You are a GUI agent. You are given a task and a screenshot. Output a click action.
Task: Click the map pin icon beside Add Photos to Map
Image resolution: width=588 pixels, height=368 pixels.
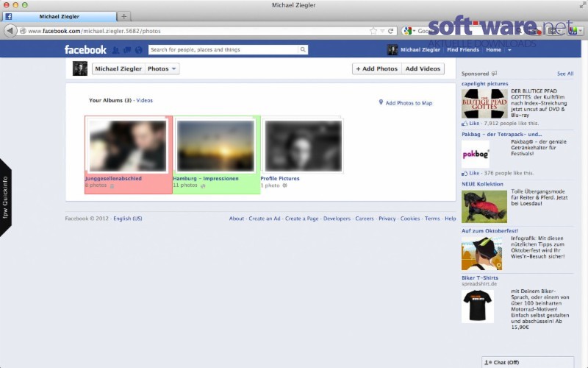pos(381,102)
